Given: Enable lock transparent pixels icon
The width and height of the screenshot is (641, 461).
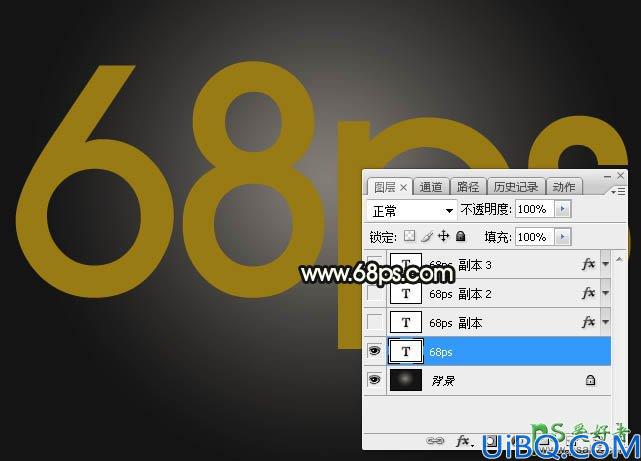Looking at the screenshot, I should click(409, 236).
